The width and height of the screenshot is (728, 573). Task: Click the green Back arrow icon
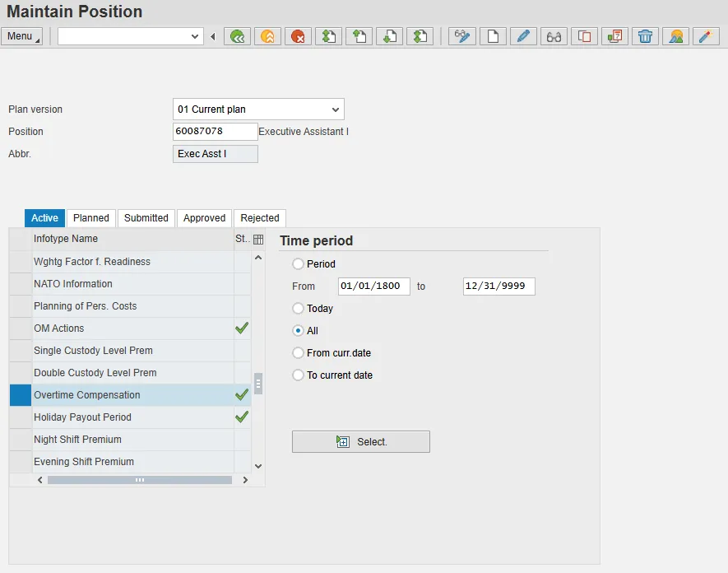[x=238, y=36]
